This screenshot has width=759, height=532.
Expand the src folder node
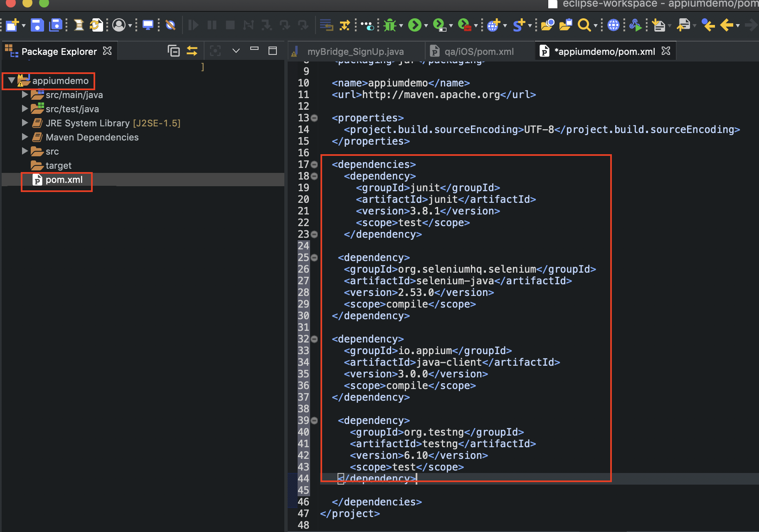click(x=25, y=151)
